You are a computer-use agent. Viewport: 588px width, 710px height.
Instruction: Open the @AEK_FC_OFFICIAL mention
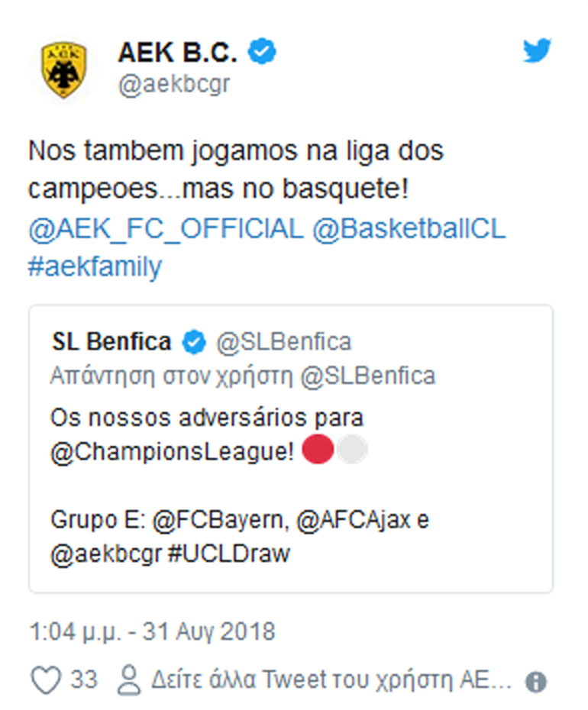(165, 229)
